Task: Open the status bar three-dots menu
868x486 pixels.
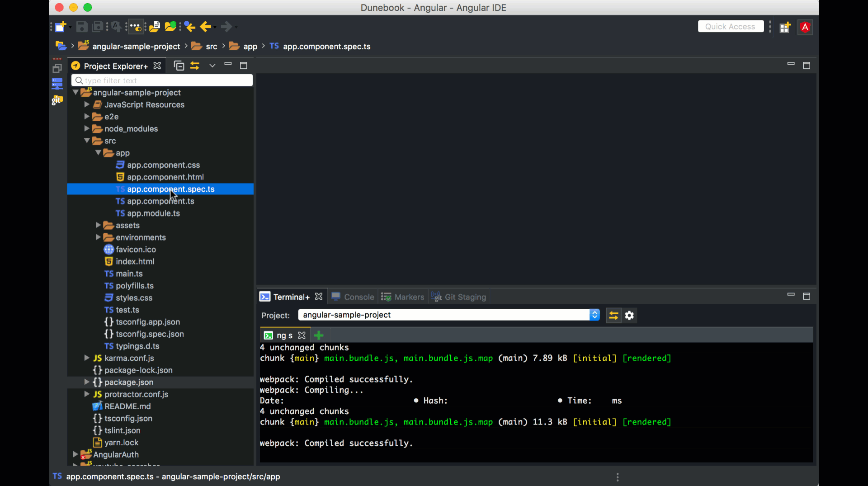Action: pos(618,477)
